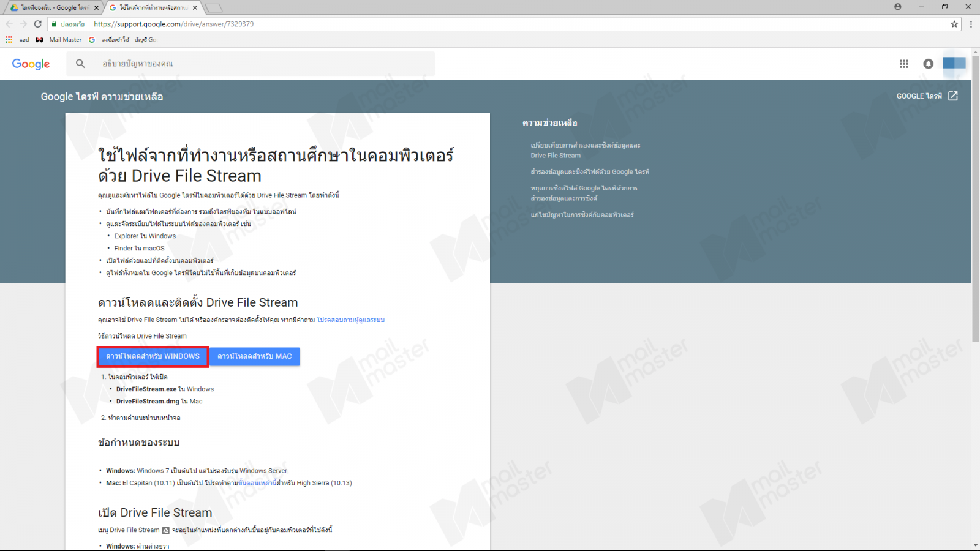980x551 pixels.
Task: Open sidebar link เปรียบเทียบการสำรองและซิงค์ข้อมูลและ Drive File Stream
Action: [586, 151]
